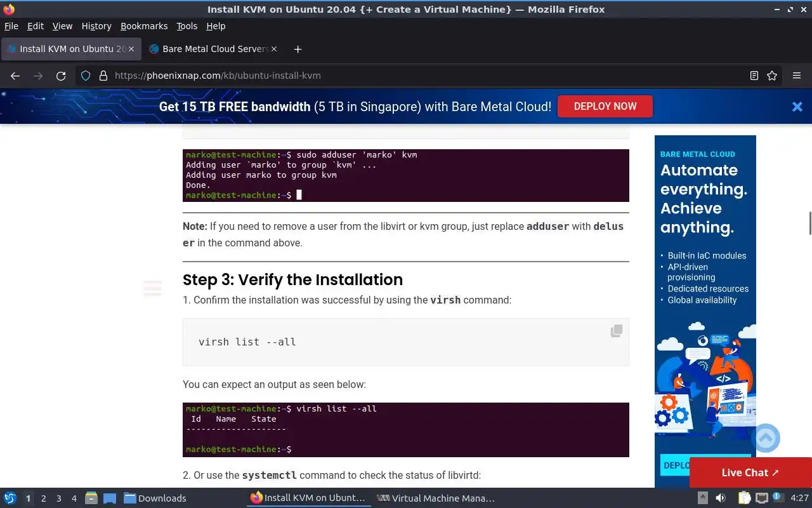Click the bold systemctl word in step 2
Image resolution: width=812 pixels, height=508 pixels.
pyautogui.click(x=269, y=475)
